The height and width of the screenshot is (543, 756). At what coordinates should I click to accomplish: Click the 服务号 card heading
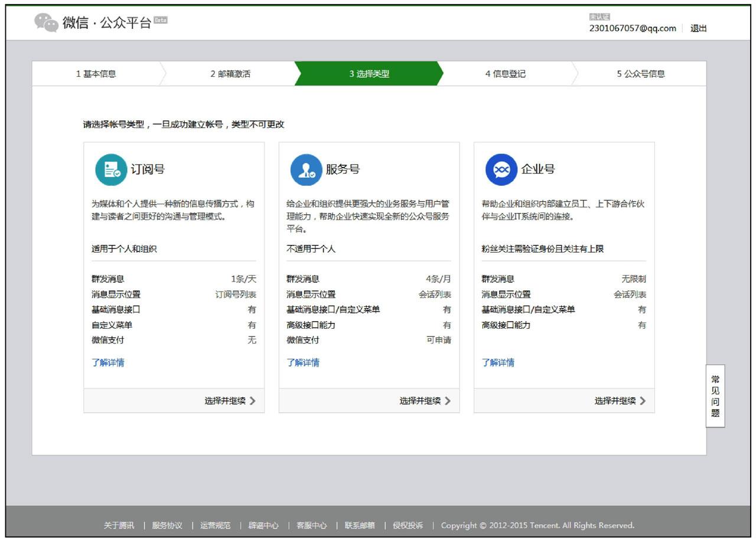coord(343,169)
